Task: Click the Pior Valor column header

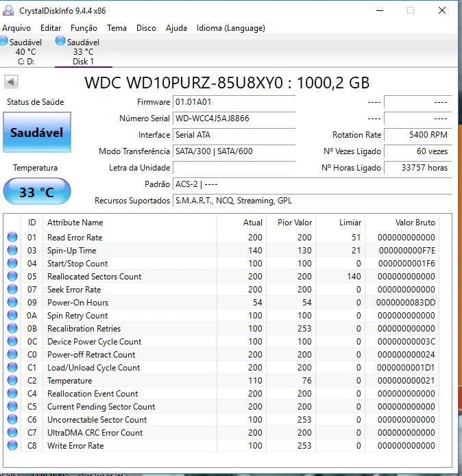Action: pyautogui.click(x=291, y=223)
